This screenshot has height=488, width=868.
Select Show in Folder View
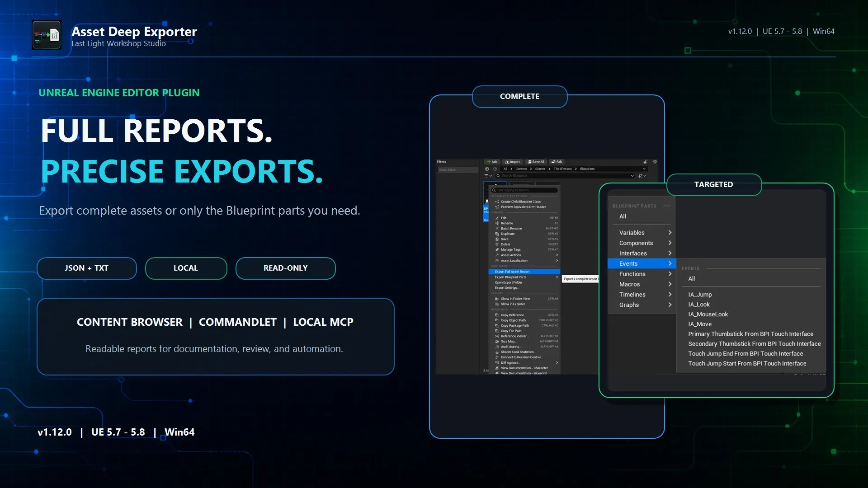525,299
